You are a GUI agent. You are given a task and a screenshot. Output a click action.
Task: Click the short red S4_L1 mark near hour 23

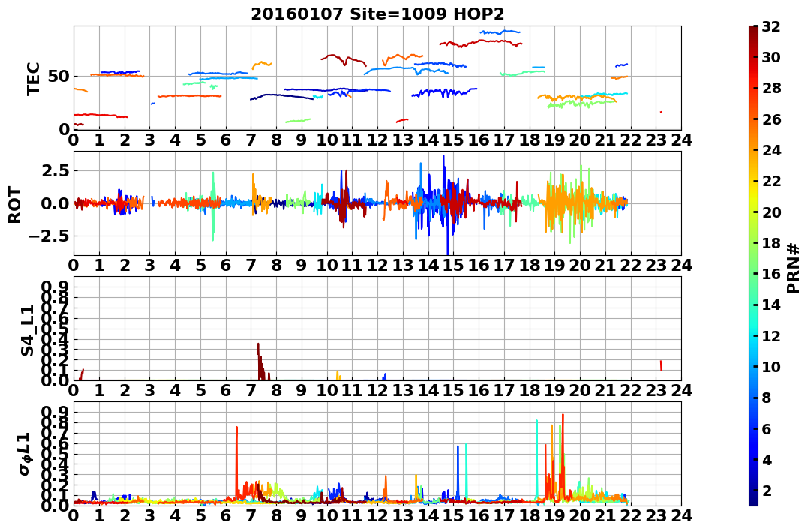(x=661, y=365)
